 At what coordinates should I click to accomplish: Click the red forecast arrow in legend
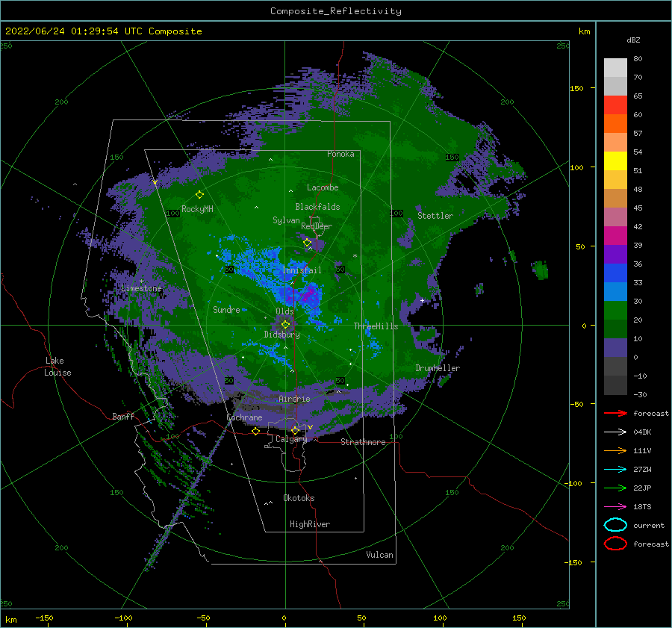(x=615, y=413)
